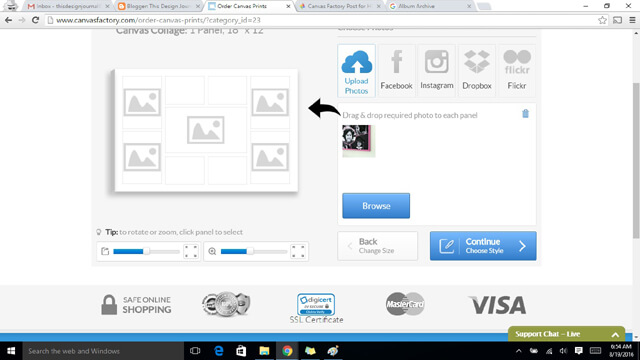Image resolution: width=640 pixels, height=360 pixels.
Task: Delete uploaded photos with trash icon
Action: point(525,114)
